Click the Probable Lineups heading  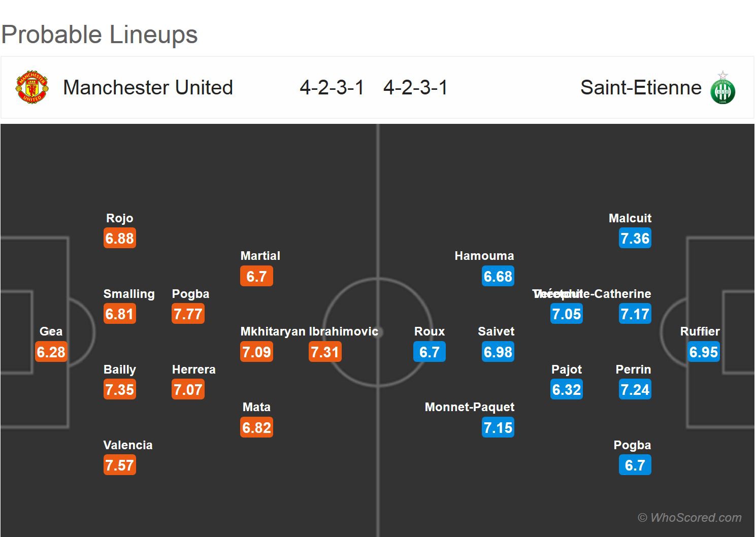click(x=100, y=35)
